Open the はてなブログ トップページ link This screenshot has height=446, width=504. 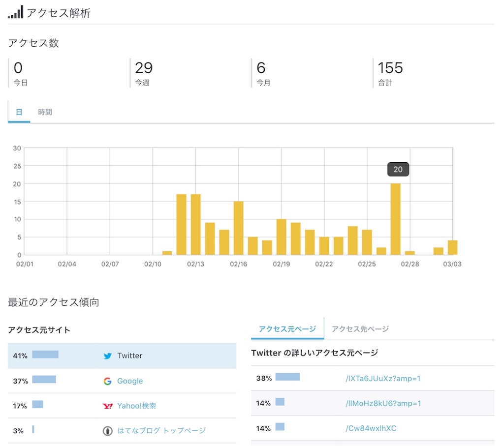tap(161, 431)
